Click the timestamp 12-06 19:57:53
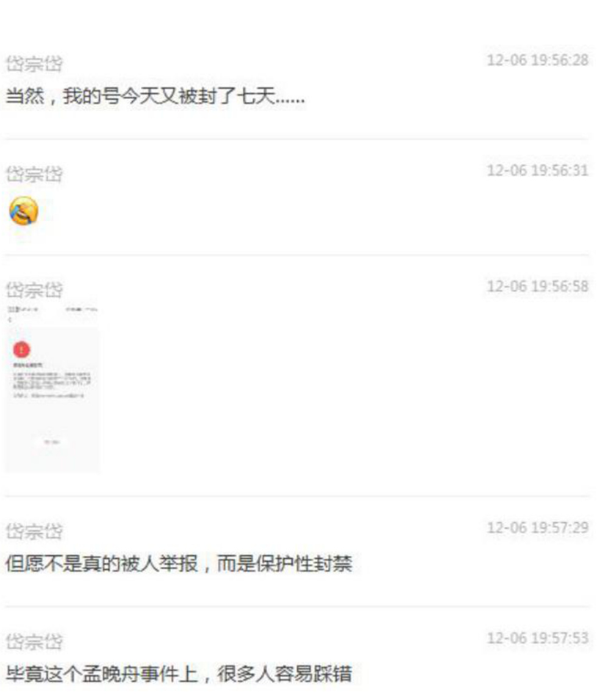Image resolution: width=597 pixels, height=700 pixels. (538, 638)
